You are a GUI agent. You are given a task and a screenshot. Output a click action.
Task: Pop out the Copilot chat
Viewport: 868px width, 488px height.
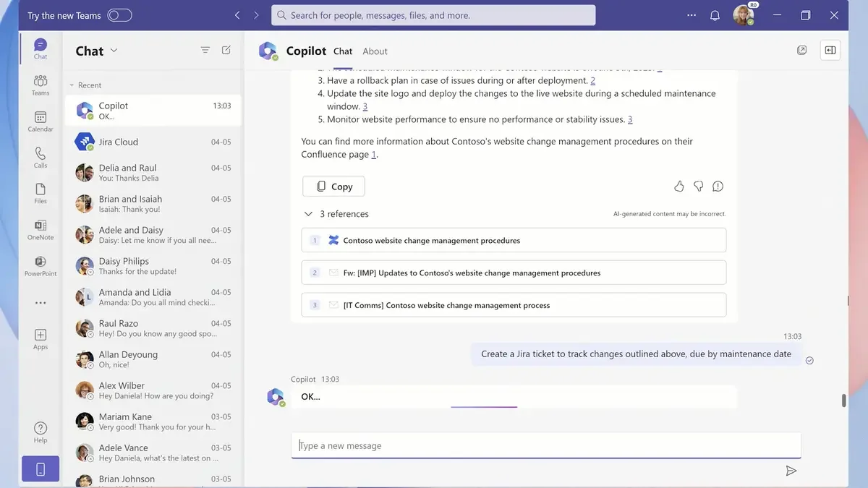[801, 50]
